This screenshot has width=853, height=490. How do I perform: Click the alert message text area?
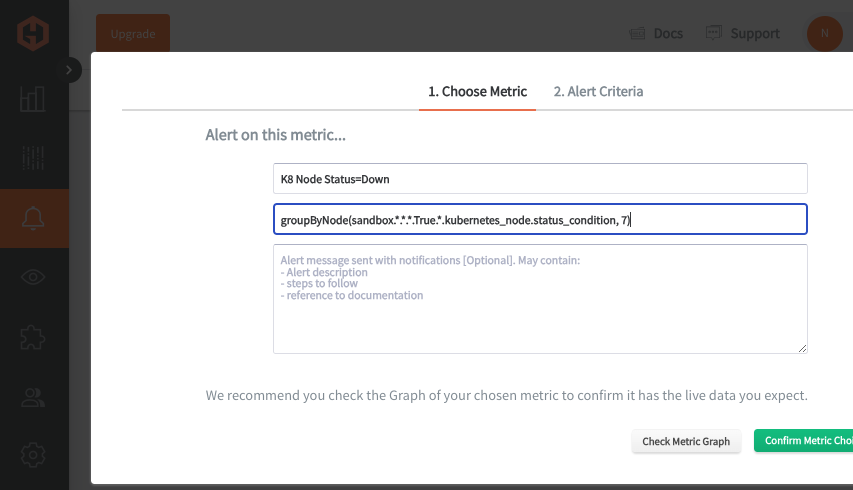click(x=540, y=299)
